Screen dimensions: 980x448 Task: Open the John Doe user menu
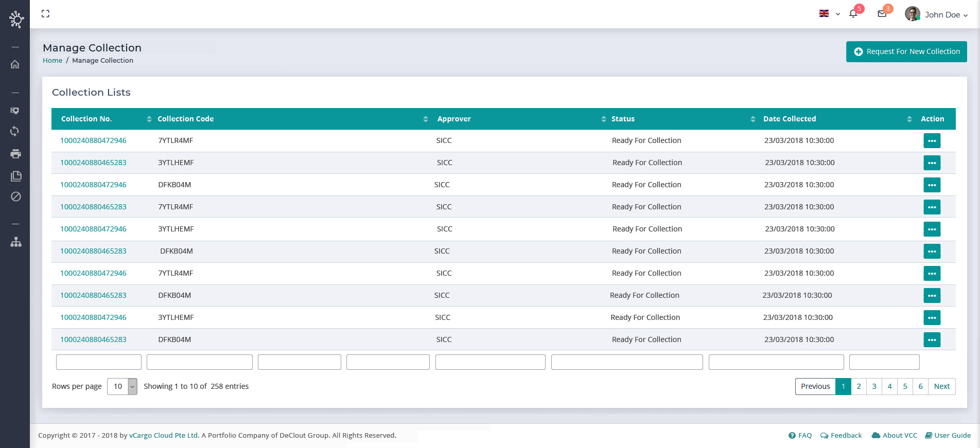pyautogui.click(x=936, y=14)
